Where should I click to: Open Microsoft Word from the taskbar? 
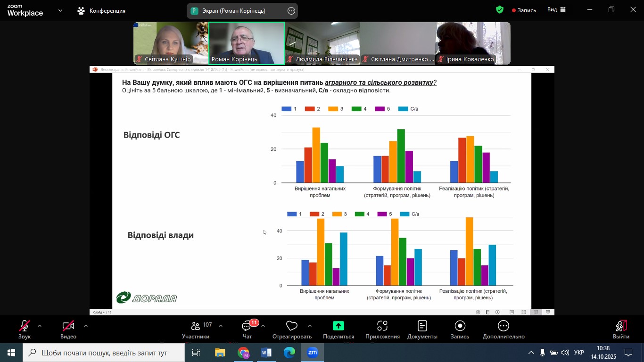266,353
